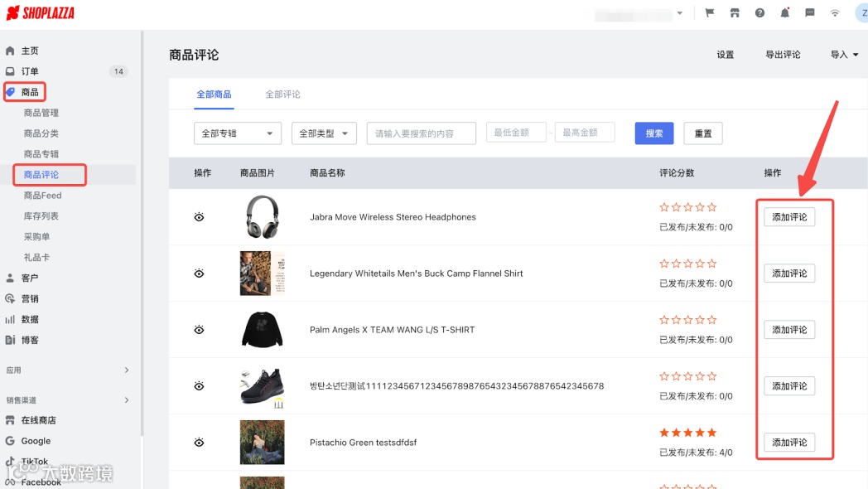Viewport: 868px width, 489px height.
Task: Open 商品分类 submenu item
Action: tap(41, 133)
